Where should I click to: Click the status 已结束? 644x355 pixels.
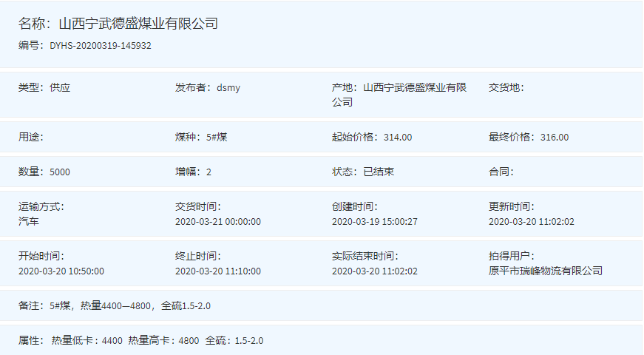pos(379,172)
